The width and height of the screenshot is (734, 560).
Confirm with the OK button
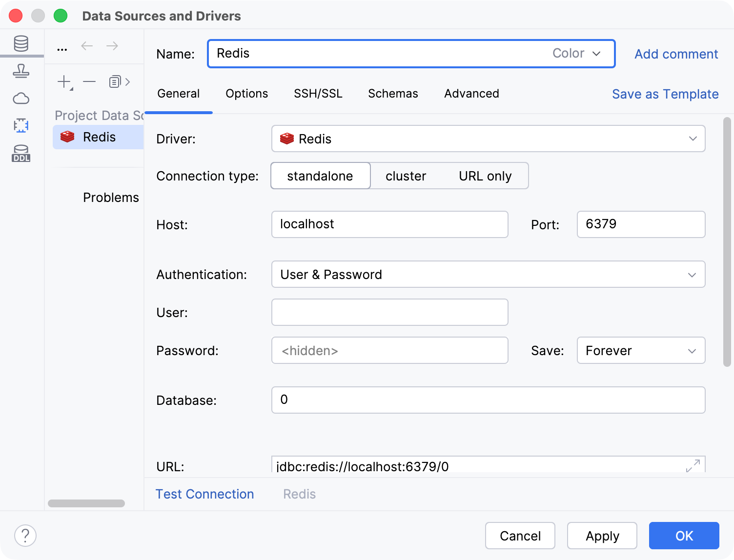click(684, 536)
